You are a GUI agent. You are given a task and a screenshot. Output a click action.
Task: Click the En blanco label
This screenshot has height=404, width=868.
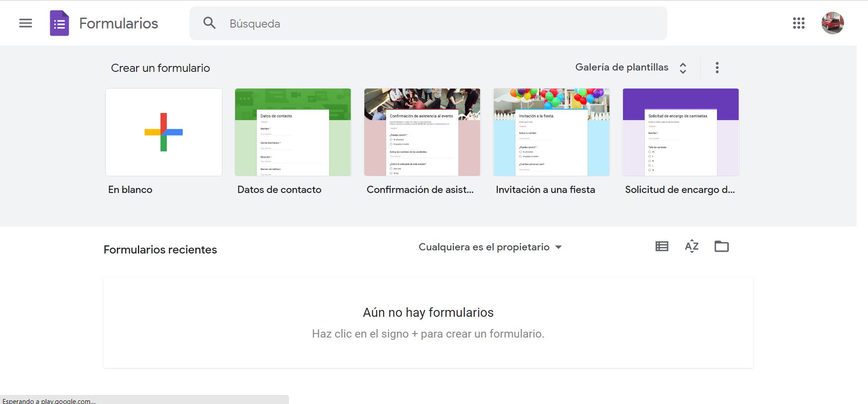coord(130,190)
